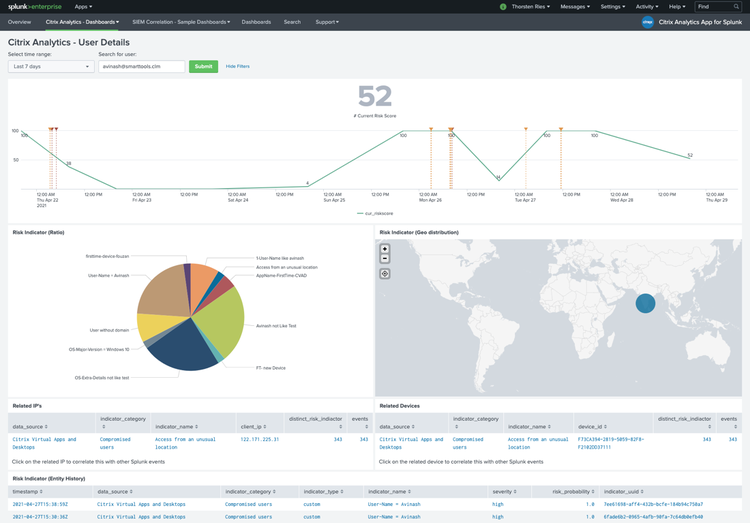Screen dimensions: 750x523
Task: Click first orange event marker on timeline
Action: (51, 129)
